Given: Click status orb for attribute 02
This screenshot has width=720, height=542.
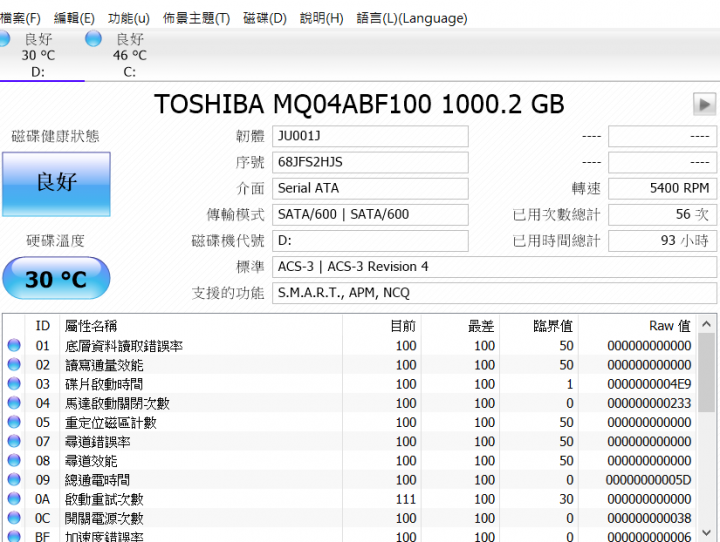Looking at the screenshot, I should click(x=14, y=364).
